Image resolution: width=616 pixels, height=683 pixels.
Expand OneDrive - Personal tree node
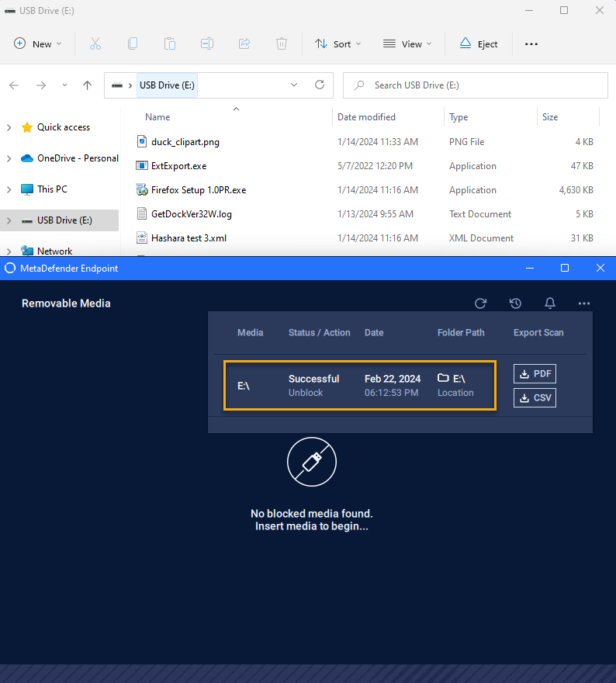[9, 158]
